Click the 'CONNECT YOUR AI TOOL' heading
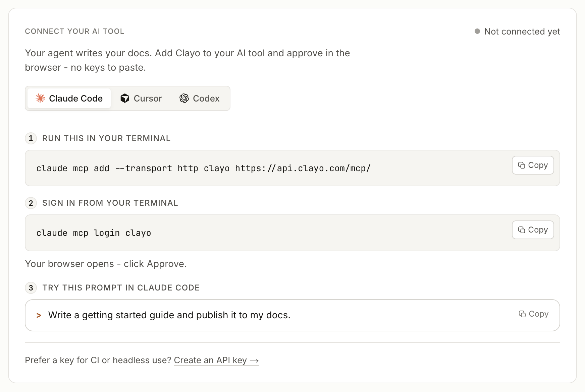This screenshot has width=585, height=392. [x=74, y=31]
